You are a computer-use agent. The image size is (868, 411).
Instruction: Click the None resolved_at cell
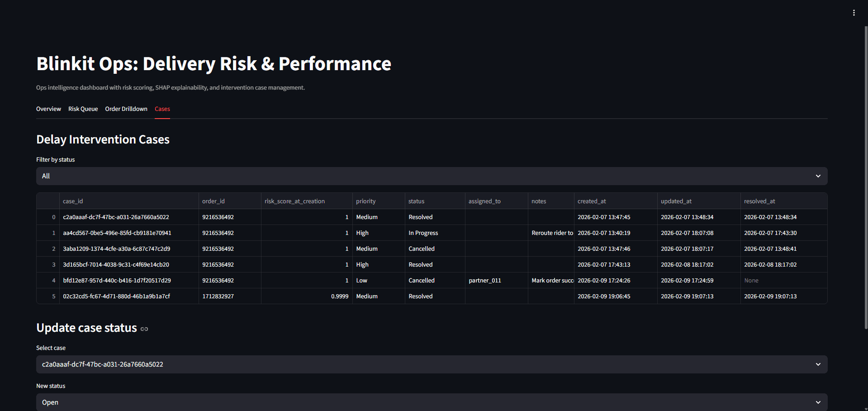(x=783, y=280)
